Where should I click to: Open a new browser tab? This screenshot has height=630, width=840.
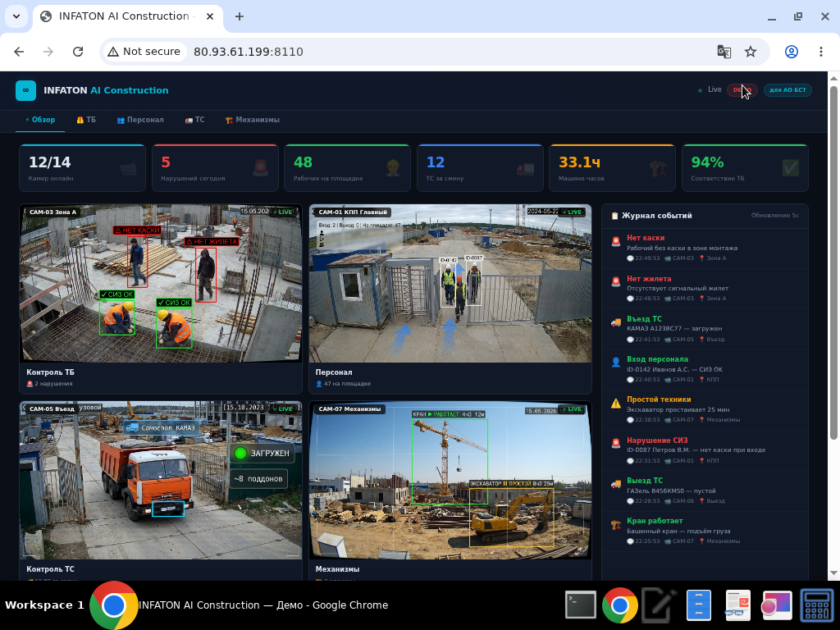[x=240, y=16]
